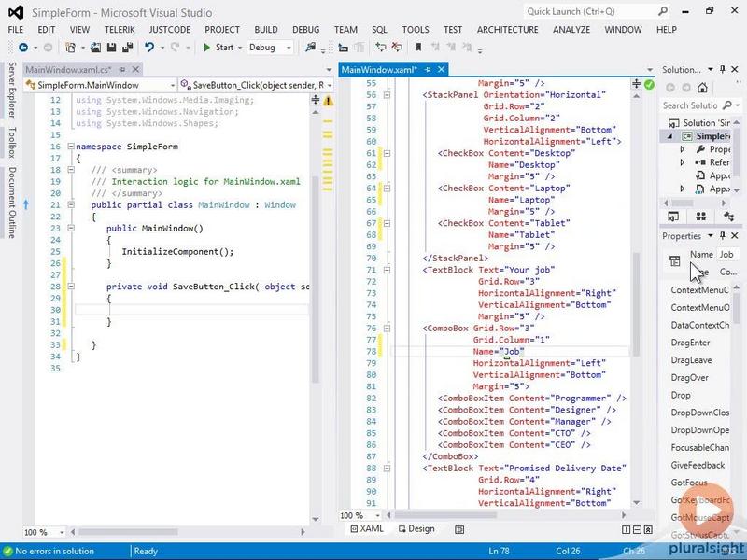Open the Debug configuration dropdown
This screenshot has width=747, height=560.
point(270,48)
